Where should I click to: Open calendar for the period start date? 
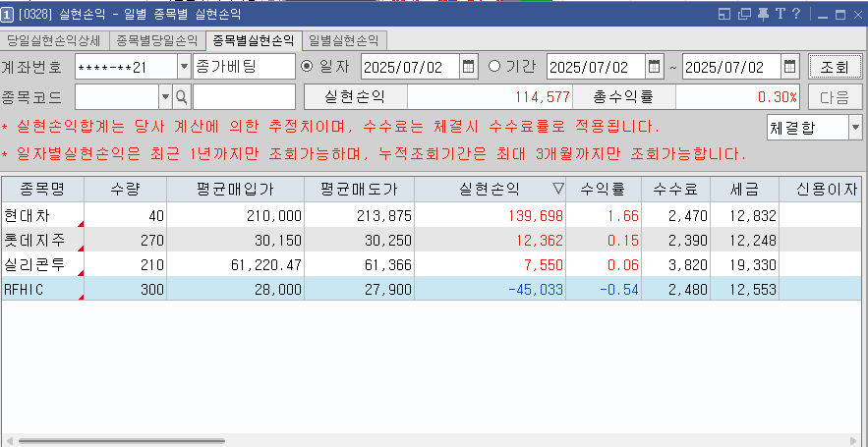pos(654,67)
